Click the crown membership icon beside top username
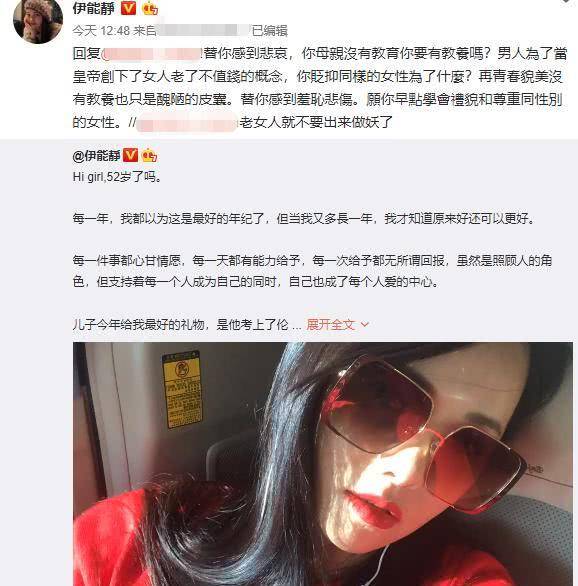Image resolution: width=578 pixels, height=586 pixels. point(150,8)
